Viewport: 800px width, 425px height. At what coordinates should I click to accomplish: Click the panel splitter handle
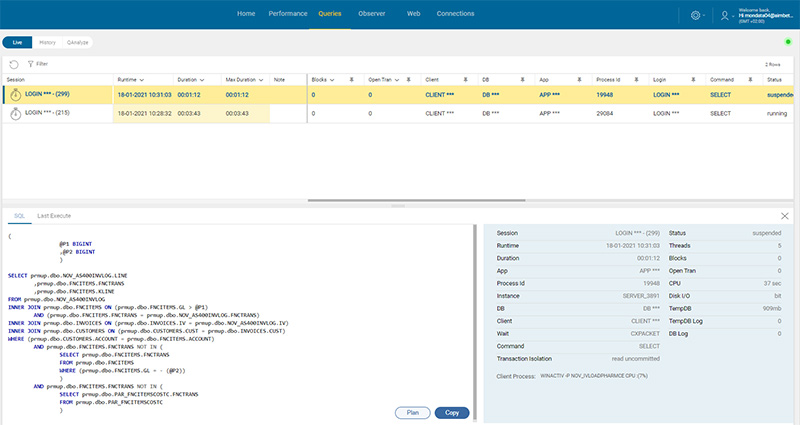(398, 206)
